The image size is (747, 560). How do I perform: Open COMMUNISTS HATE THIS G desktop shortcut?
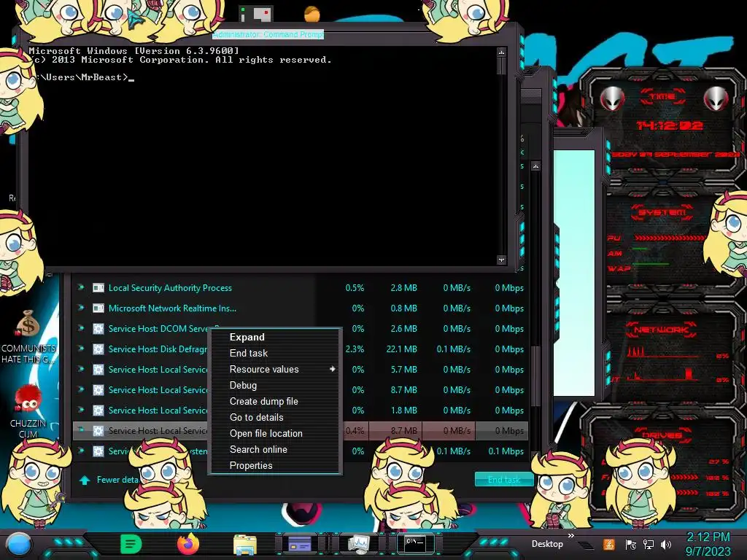[x=28, y=337]
